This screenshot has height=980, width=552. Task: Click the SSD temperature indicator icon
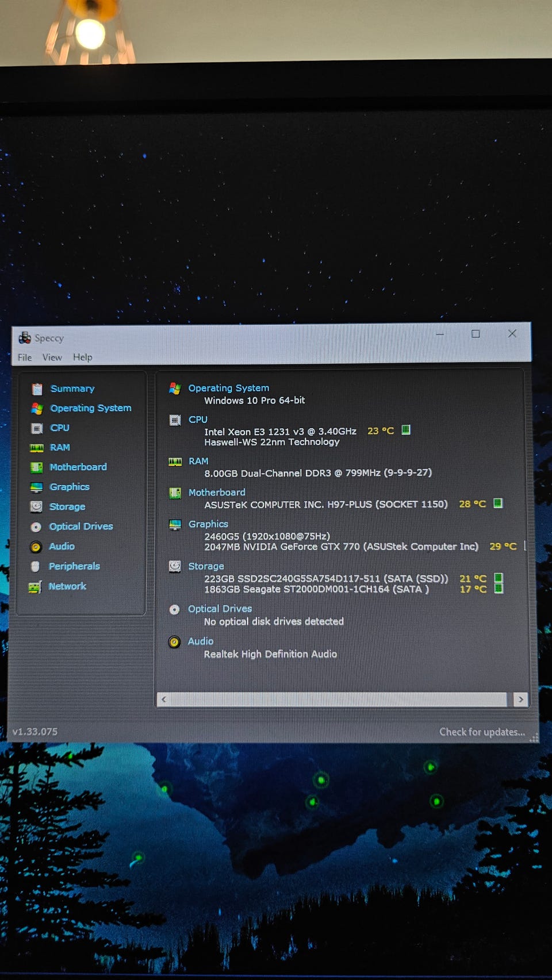point(499,578)
